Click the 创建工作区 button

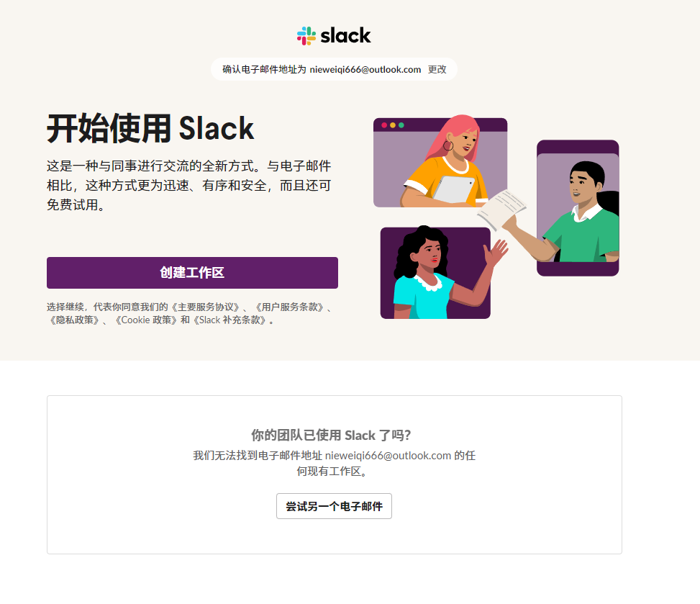[192, 273]
